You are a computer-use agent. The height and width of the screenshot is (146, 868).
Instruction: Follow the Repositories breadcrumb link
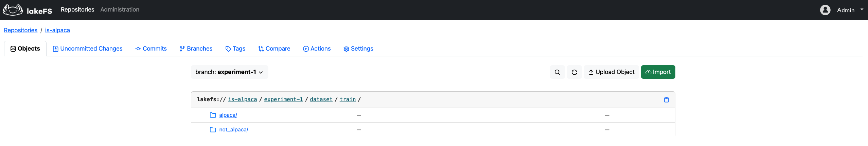(20, 30)
